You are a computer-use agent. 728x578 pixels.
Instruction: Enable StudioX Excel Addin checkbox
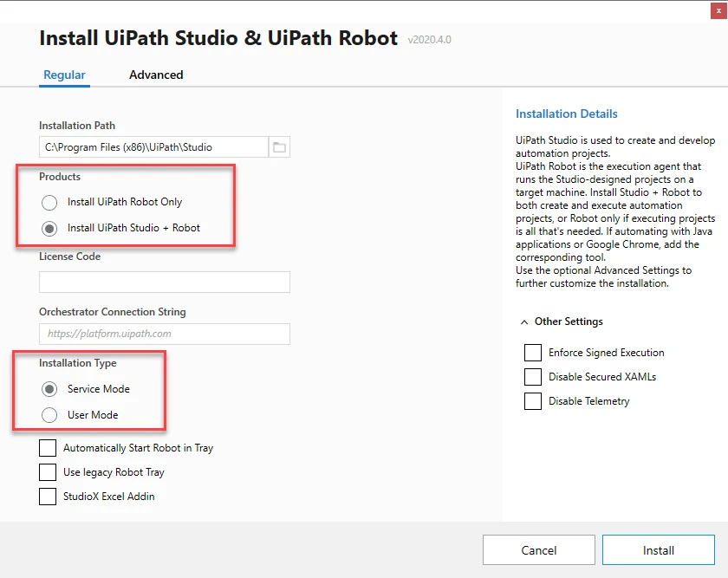tap(48, 497)
